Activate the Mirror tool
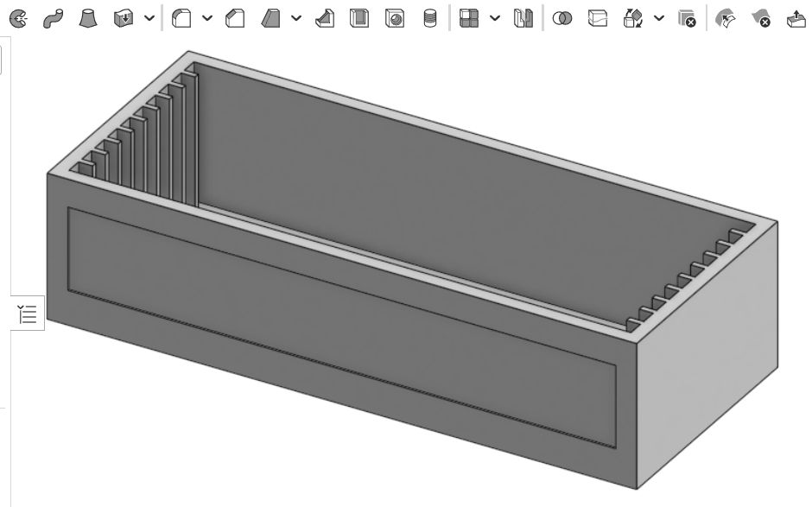 (523, 19)
